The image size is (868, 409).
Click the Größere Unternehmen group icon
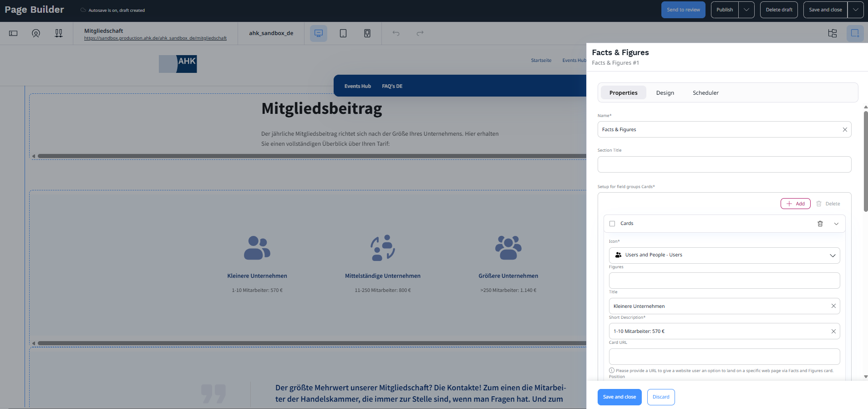point(508,248)
